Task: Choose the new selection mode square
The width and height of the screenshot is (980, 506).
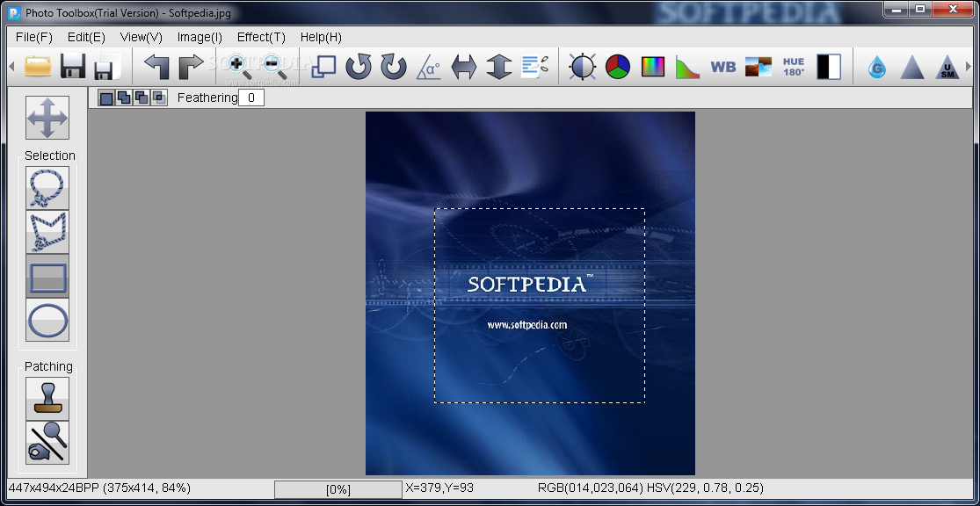Action: tap(107, 98)
